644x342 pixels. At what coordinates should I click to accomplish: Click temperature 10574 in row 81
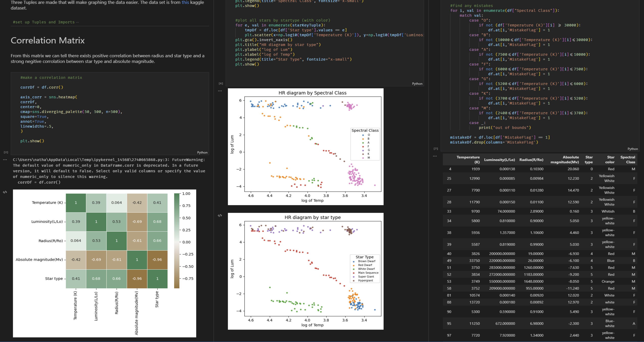coord(474,295)
